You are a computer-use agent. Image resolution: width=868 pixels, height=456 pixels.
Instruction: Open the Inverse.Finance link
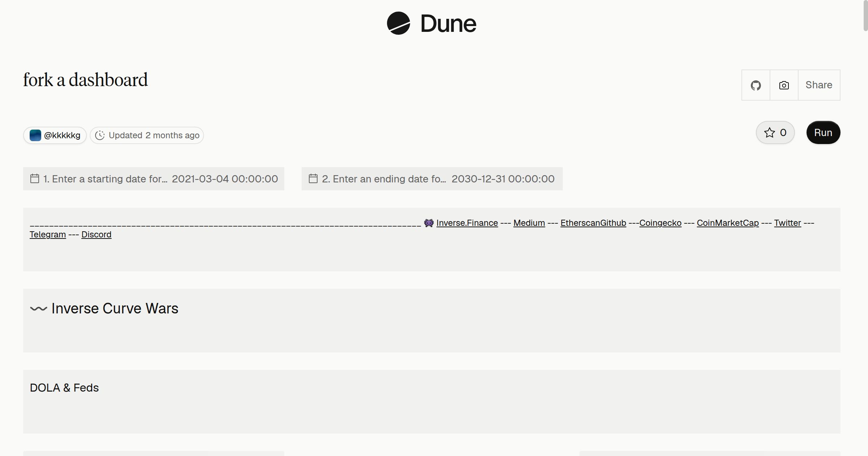(x=467, y=223)
